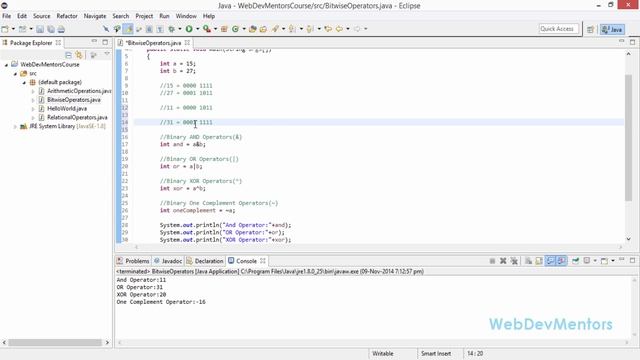Click the Smart Insert status bar entry

click(436, 353)
